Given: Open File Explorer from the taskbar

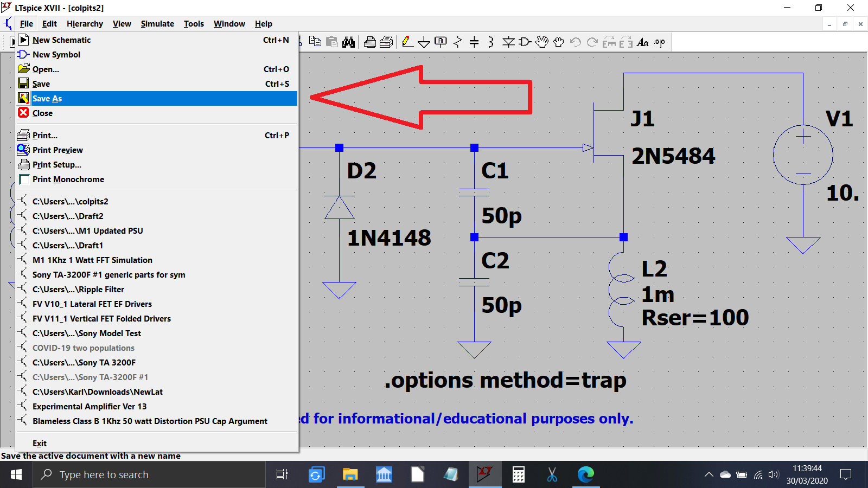Looking at the screenshot, I should coord(350,474).
